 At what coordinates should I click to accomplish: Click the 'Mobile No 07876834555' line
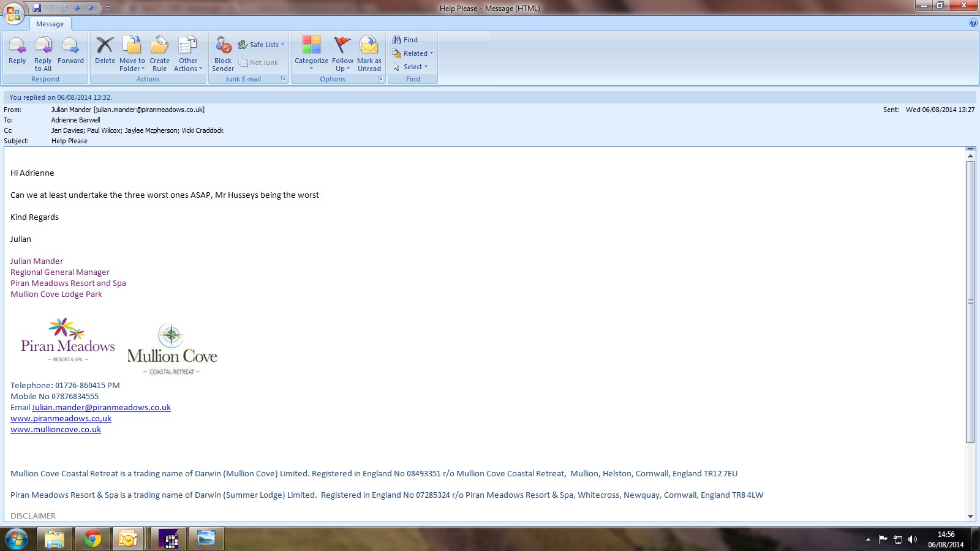(x=55, y=397)
